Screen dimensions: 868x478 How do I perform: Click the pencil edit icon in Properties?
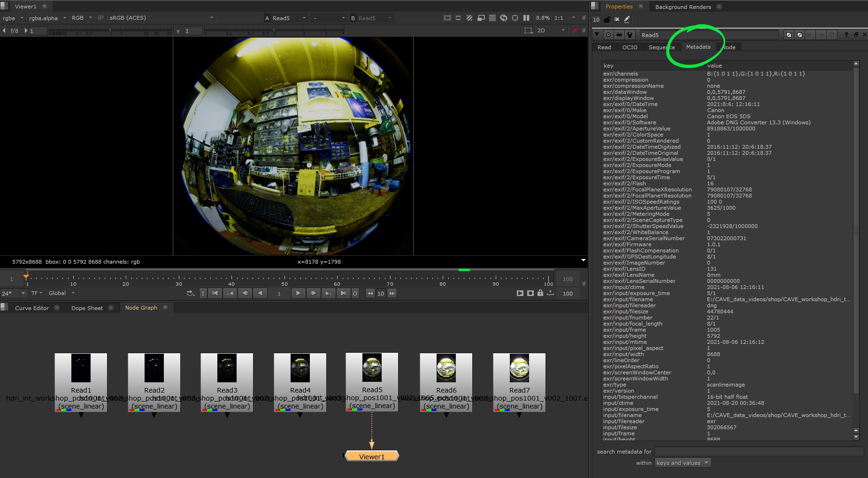(627, 19)
